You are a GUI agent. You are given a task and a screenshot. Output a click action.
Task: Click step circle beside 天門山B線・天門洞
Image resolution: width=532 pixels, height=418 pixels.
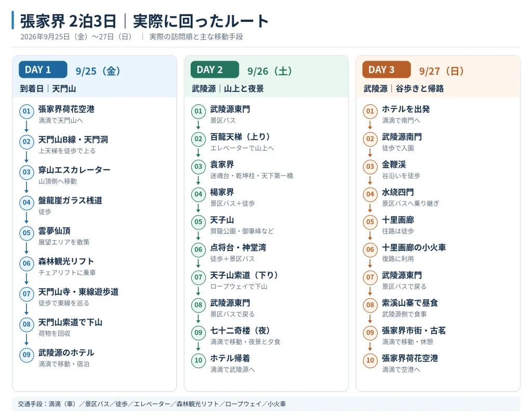coord(26,142)
